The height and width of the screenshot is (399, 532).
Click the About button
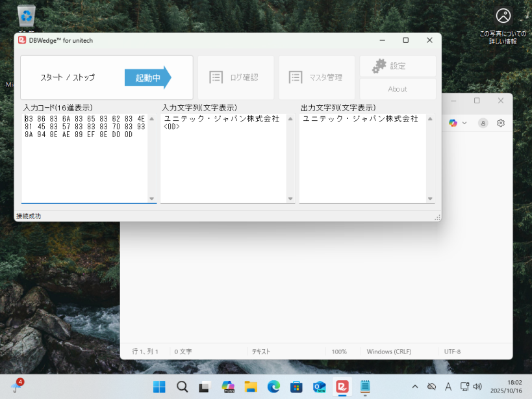point(398,89)
